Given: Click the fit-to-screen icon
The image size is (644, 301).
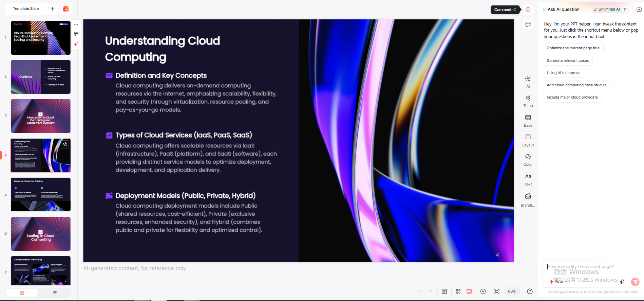Looking at the screenshot, I should tap(497, 291).
